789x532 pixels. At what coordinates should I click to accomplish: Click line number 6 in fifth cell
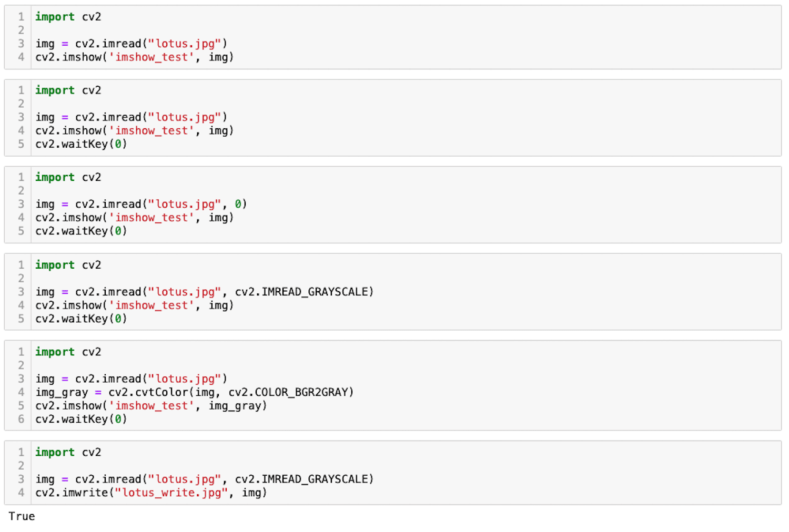coord(21,419)
